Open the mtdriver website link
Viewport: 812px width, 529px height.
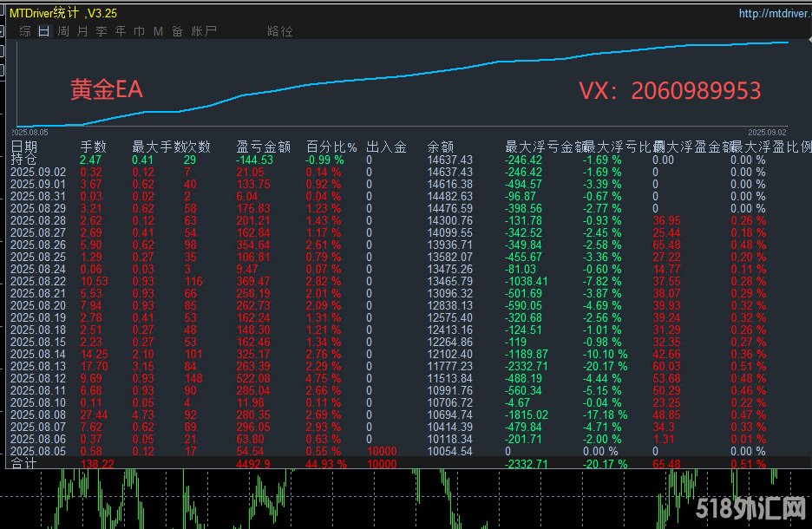(774, 13)
